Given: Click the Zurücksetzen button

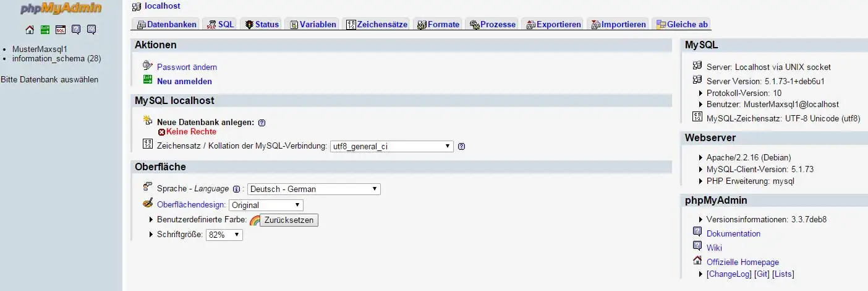Looking at the screenshot, I should point(289,220).
